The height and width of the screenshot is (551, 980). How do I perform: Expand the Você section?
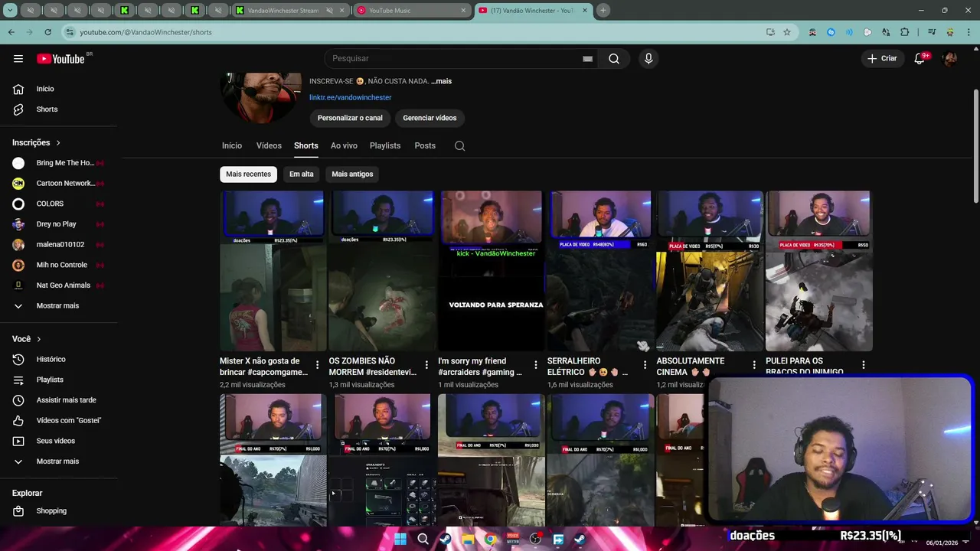point(27,339)
